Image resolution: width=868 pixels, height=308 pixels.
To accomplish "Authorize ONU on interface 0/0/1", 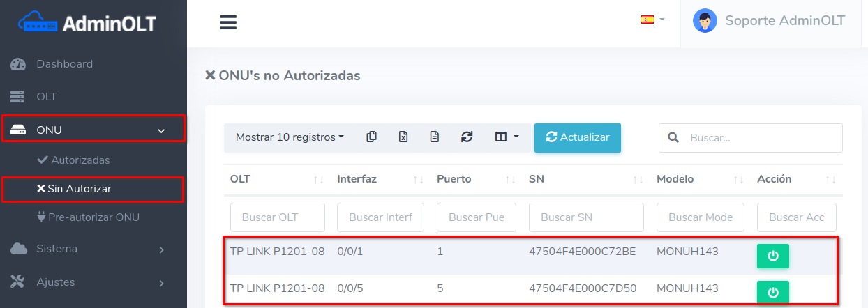I will [x=772, y=256].
